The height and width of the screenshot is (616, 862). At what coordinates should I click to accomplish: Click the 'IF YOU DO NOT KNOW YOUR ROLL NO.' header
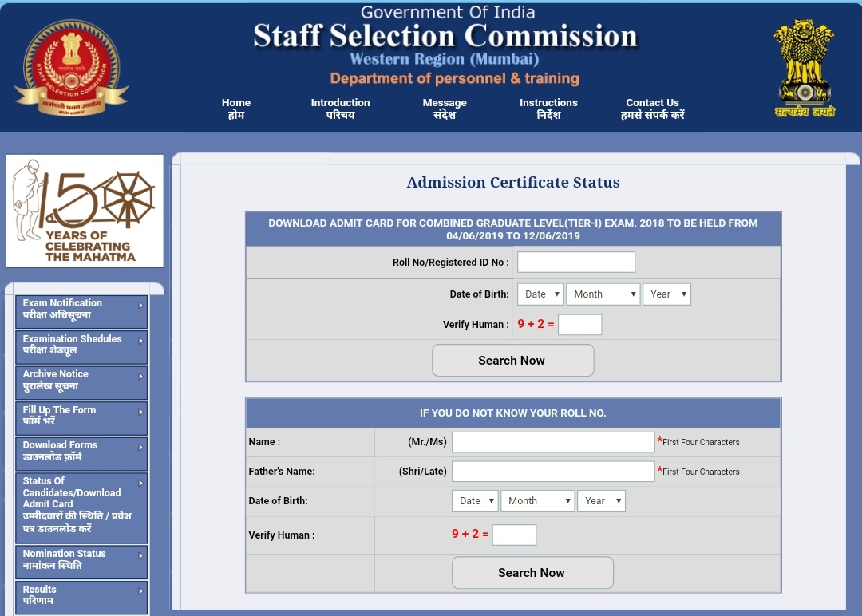[513, 413]
